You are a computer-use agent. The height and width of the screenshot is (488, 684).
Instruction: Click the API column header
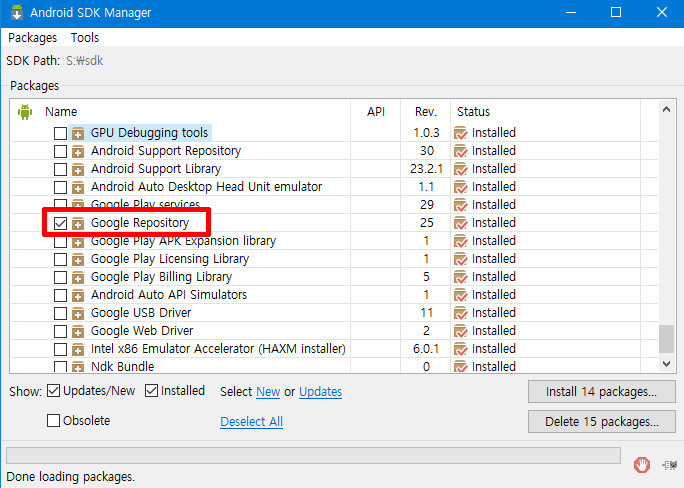coord(376,112)
